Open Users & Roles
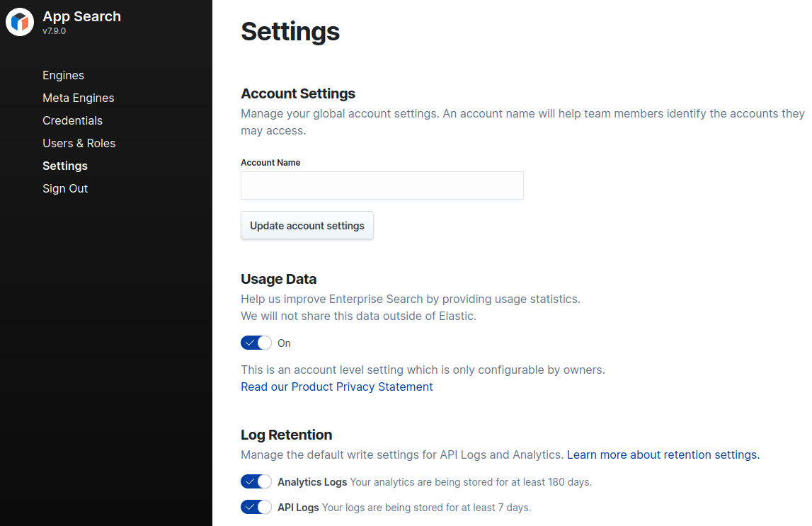This screenshot has height=526, width=812. [79, 143]
